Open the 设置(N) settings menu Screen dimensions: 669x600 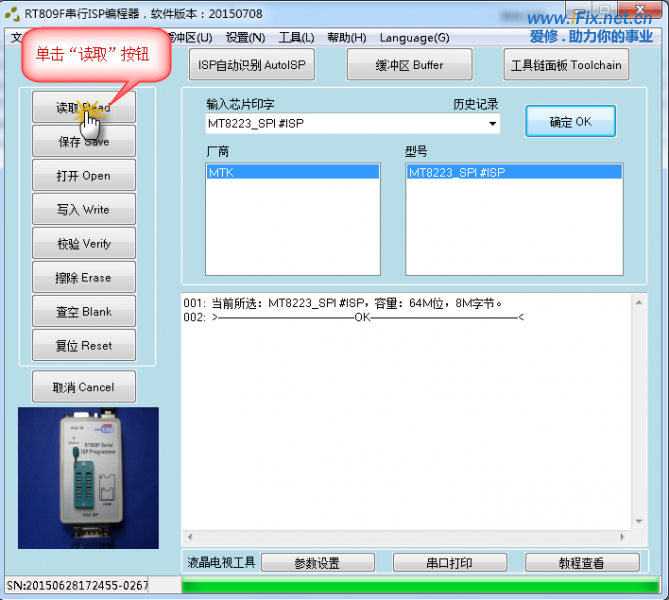click(x=245, y=38)
